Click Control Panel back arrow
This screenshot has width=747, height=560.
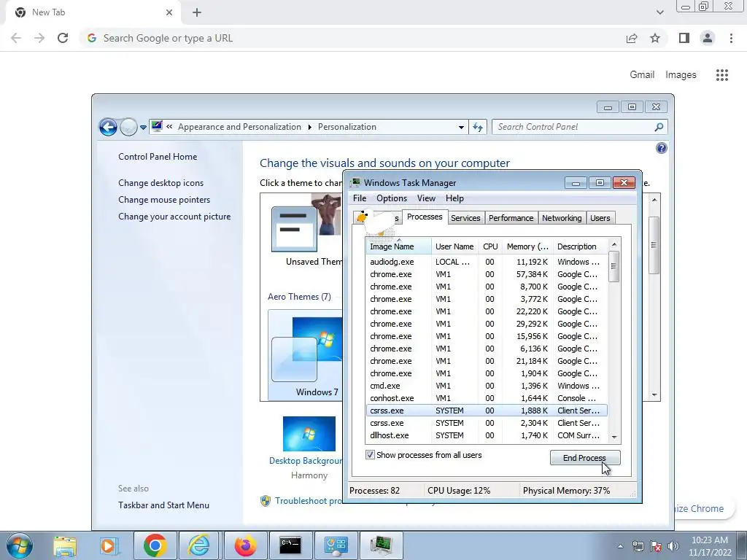(108, 127)
